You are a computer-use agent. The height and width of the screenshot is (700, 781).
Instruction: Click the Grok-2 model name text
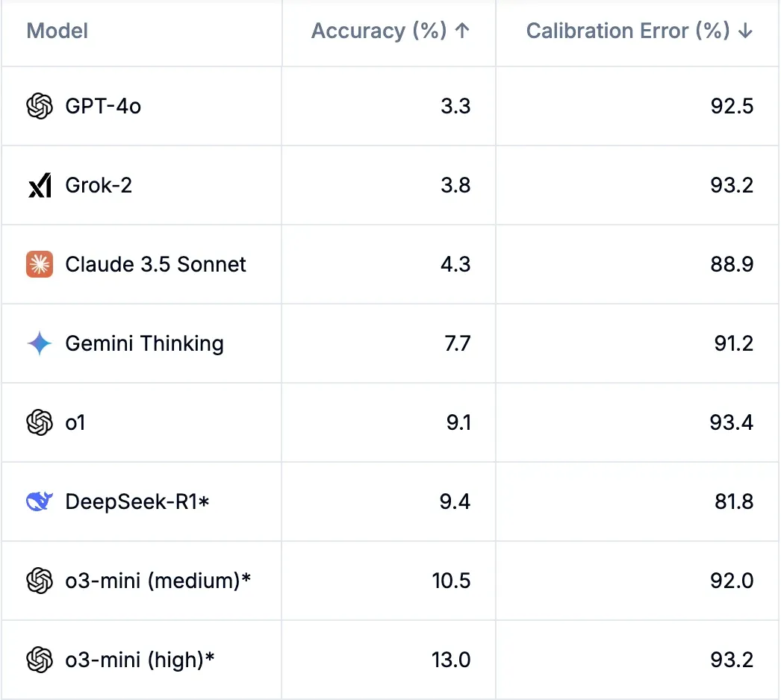point(99,185)
